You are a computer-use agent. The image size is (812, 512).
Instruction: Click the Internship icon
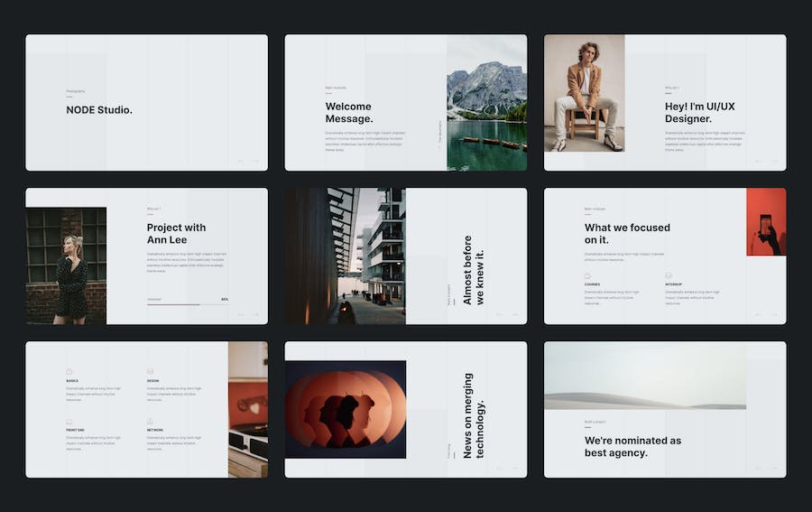click(x=669, y=275)
